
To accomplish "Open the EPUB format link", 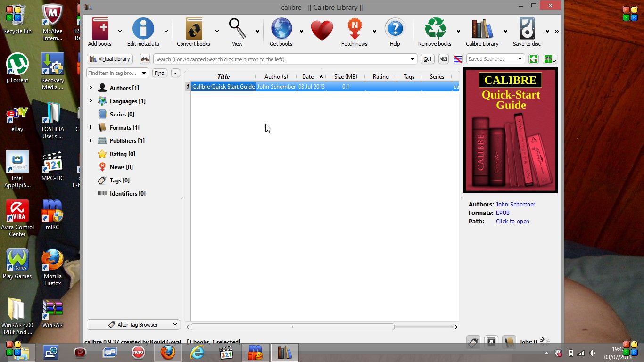I will click(503, 213).
